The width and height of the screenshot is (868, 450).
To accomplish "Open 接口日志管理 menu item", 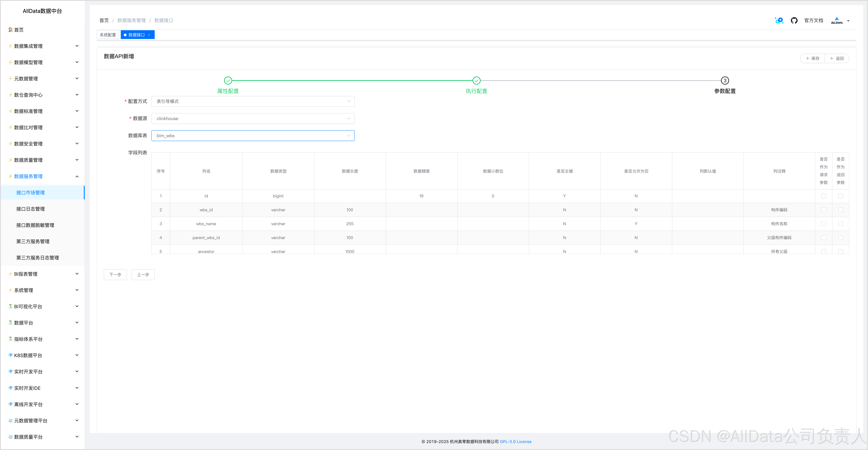I will click(30, 209).
